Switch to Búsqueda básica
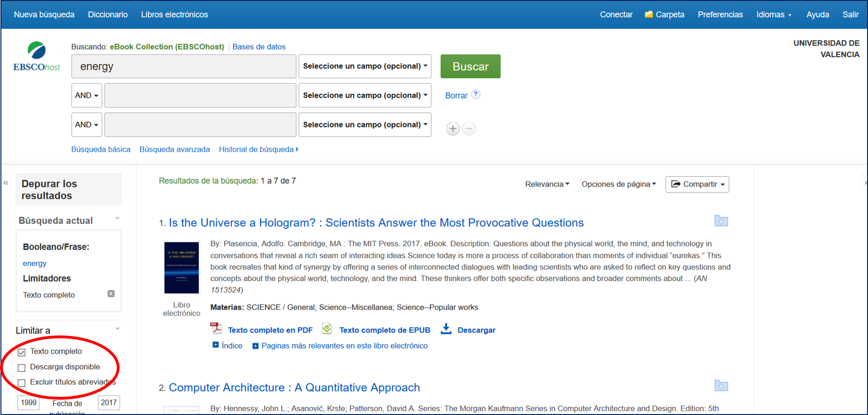Screen dimensions: 868x415 point(101,149)
